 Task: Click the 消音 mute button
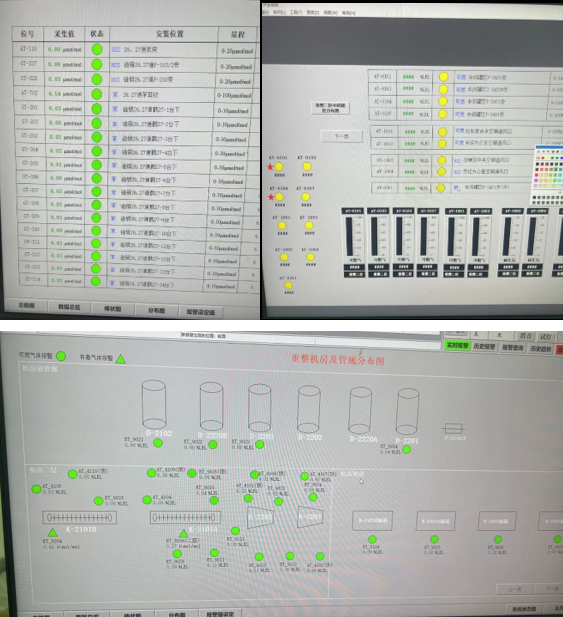pyautogui.click(x=526, y=336)
